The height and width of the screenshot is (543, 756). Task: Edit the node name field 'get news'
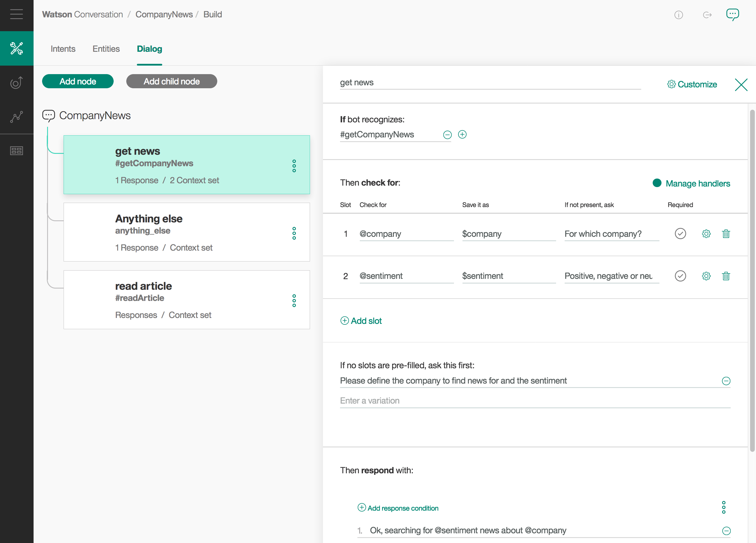pyautogui.click(x=490, y=83)
